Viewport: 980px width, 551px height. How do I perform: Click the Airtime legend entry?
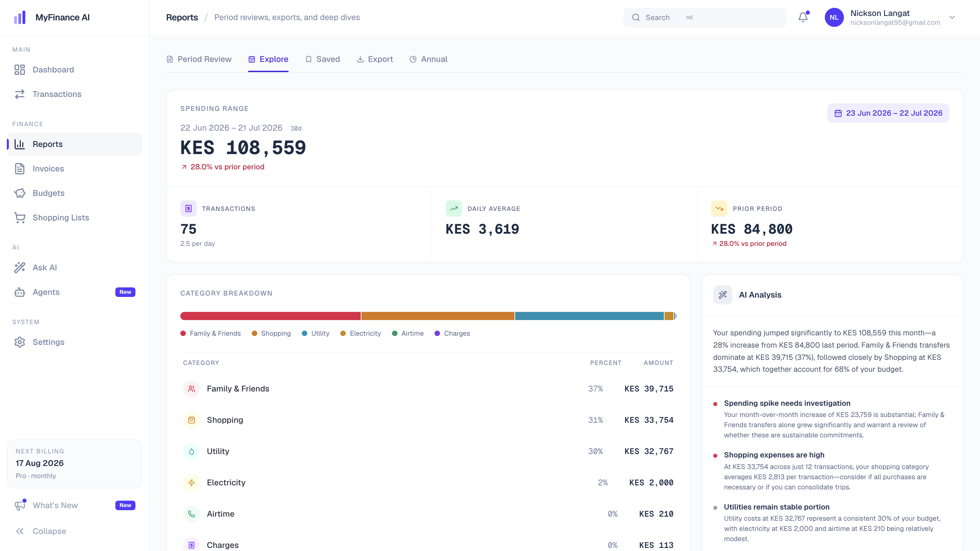point(407,333)
